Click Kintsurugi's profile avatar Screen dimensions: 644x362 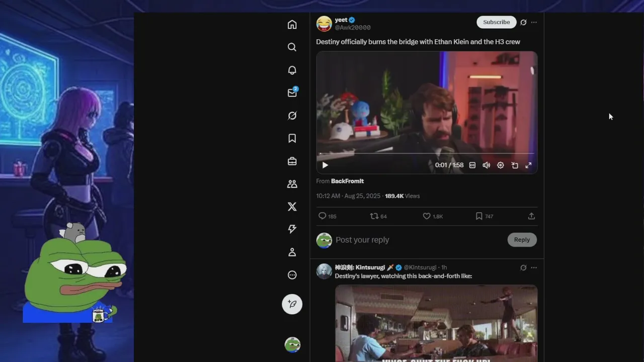[x=324, y=271]
